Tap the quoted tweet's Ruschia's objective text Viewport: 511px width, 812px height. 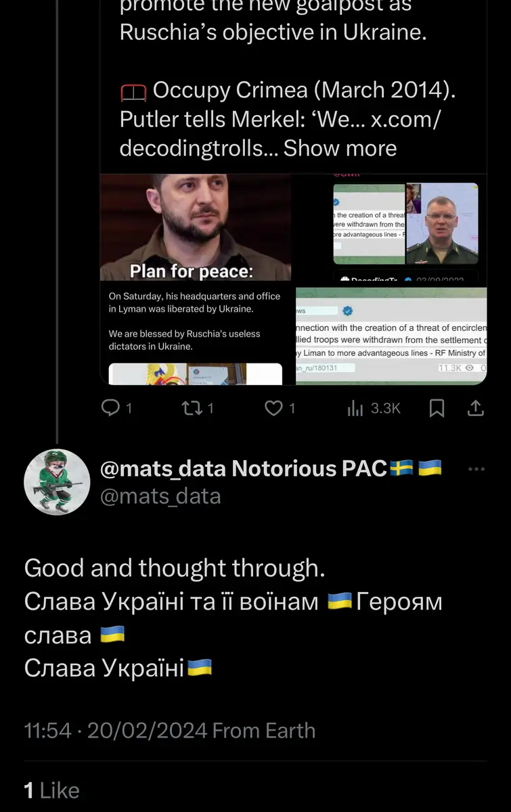[x=273, y=32]
